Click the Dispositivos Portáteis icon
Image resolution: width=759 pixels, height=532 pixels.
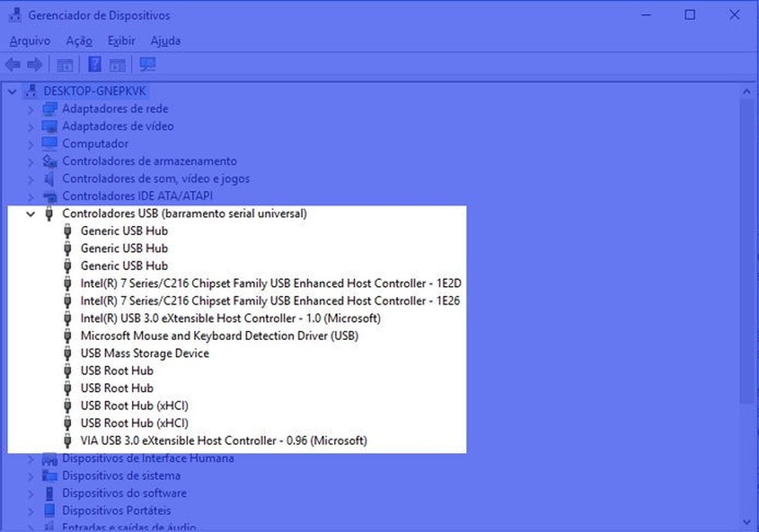[x=49, y=510]
